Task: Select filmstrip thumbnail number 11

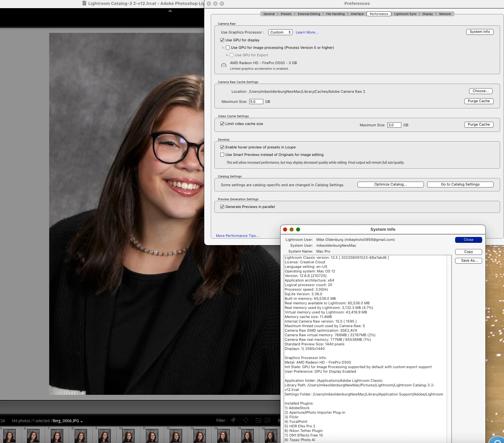Action: coord(152,435)
